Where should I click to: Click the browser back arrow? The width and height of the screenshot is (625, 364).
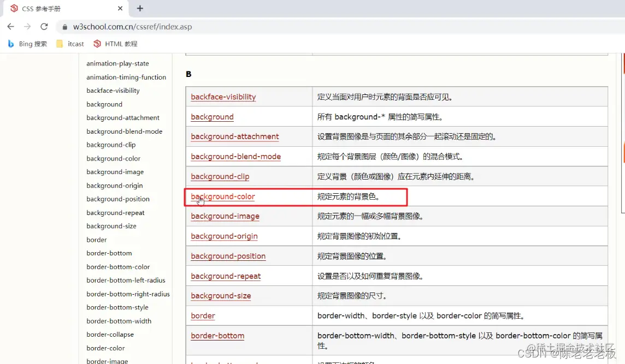[11, 27]
